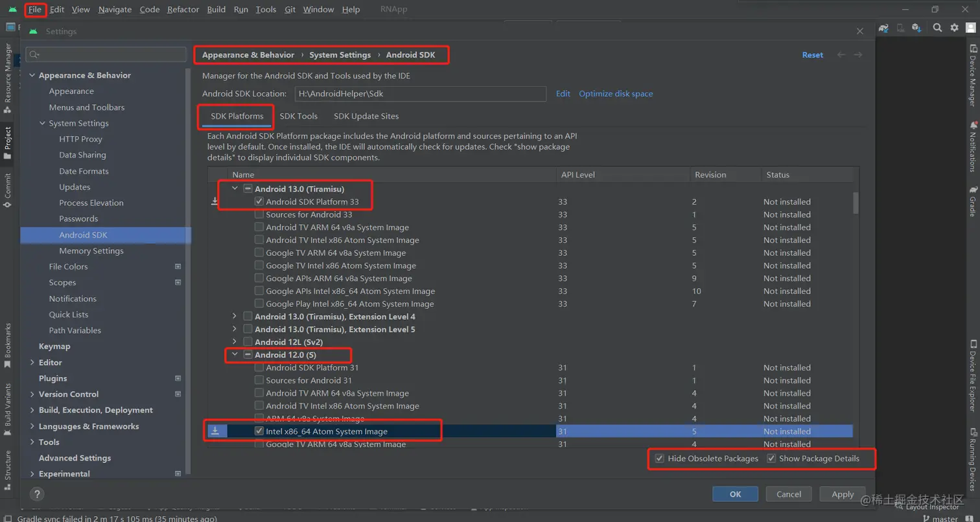The image size is (980, 522).
Task: Uncheck Android SDK Platform 33
Action: tap(259, 202)
